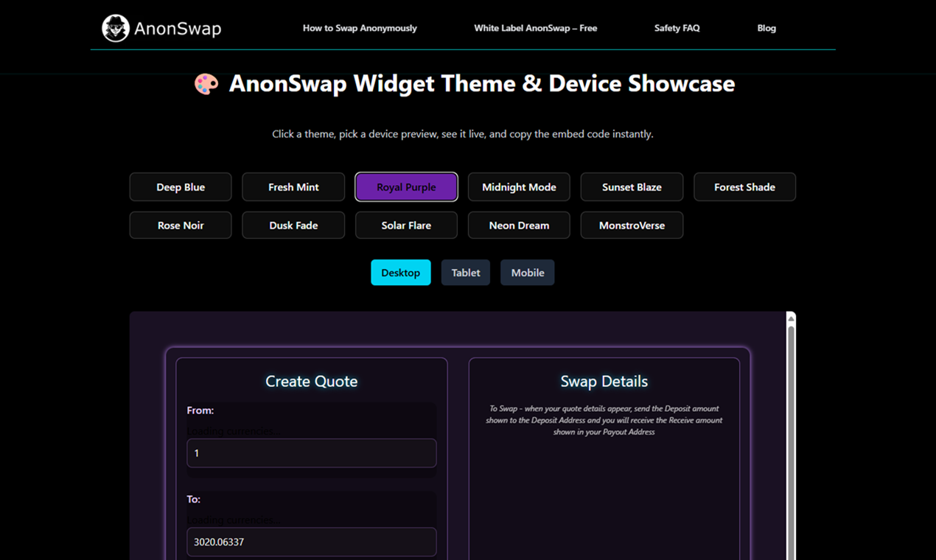Open White Label AnonSwap – Free link

536,28
